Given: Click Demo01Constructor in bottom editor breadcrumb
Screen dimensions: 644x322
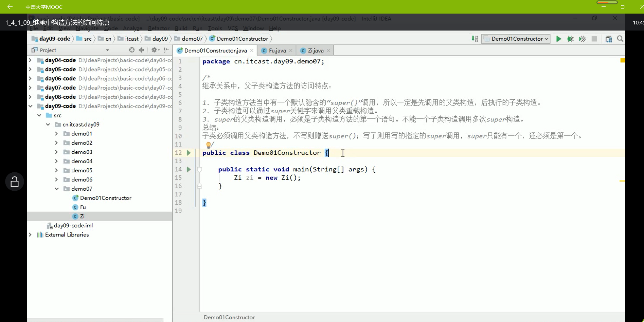Looking at the screenshot, I should point(229,317).
